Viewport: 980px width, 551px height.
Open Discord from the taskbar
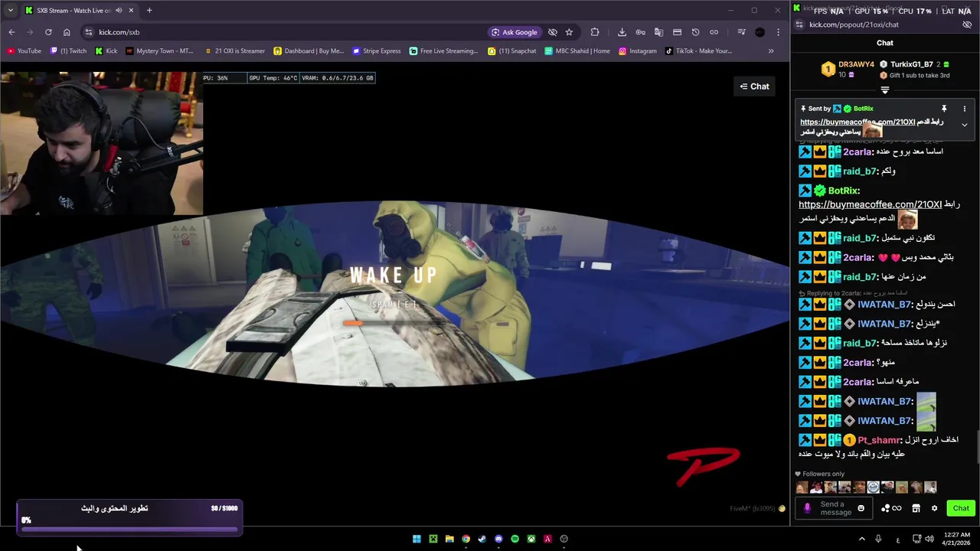[498, 539]
